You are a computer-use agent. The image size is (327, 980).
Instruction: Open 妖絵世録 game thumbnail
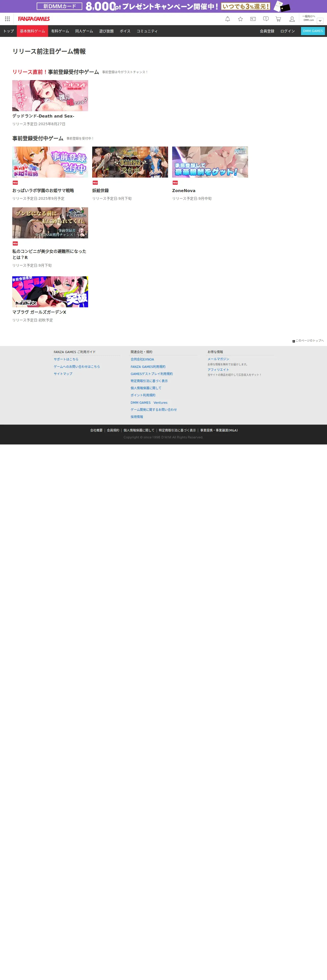click(130, 162)
